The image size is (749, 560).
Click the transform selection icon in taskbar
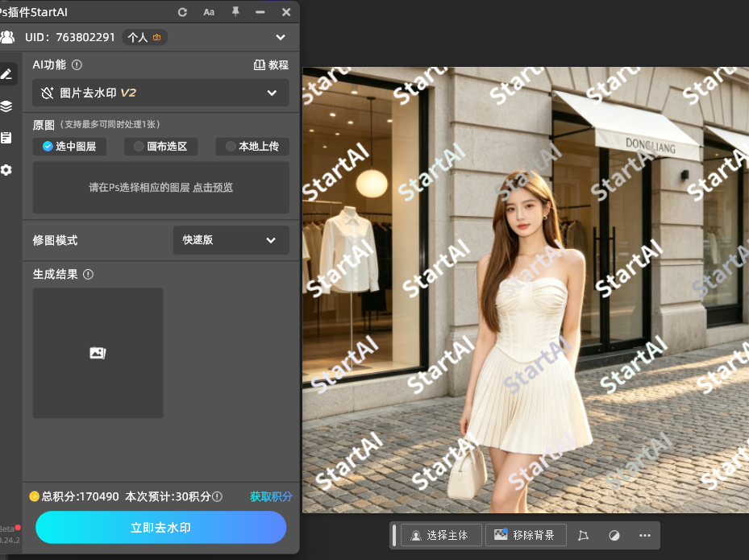pos(583,535)
